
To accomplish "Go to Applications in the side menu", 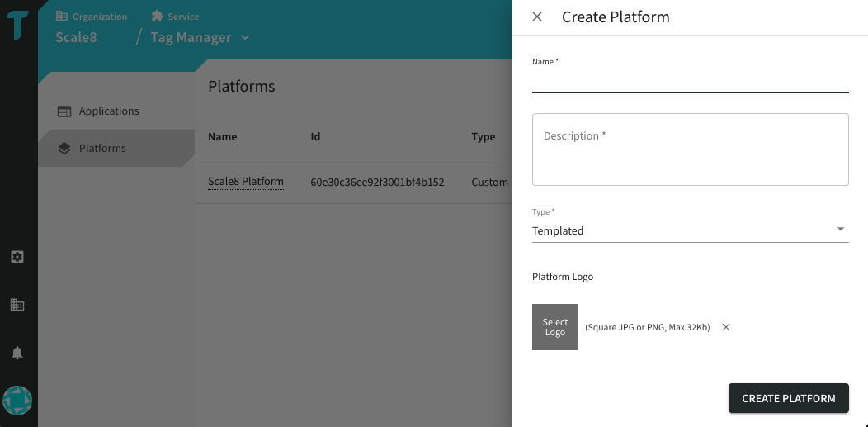I will tap(109, 111).
